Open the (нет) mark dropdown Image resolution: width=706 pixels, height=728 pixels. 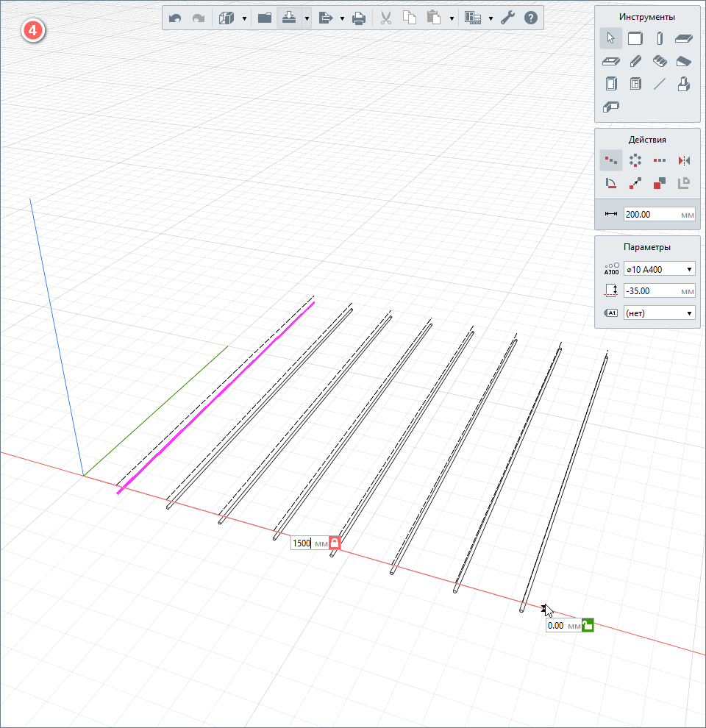(x=659, y=313)
